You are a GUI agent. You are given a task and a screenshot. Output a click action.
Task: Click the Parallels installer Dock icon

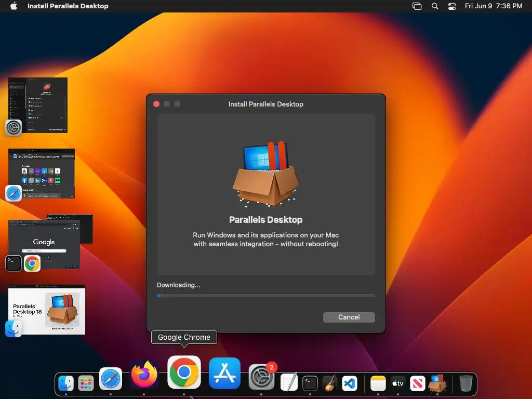[x=437, y=383]
